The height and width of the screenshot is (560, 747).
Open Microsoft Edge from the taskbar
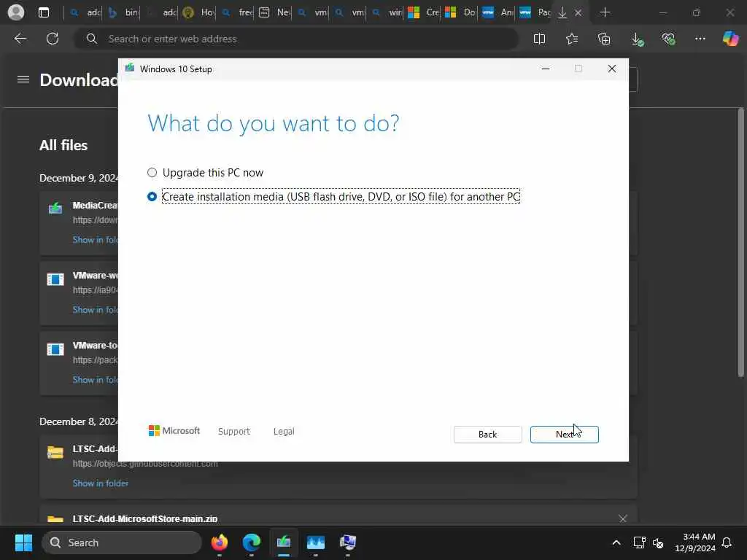(252, 542)
